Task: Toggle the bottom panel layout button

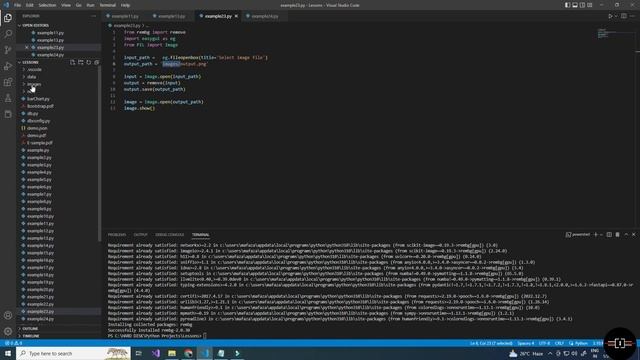Action: tap(575, 5)
